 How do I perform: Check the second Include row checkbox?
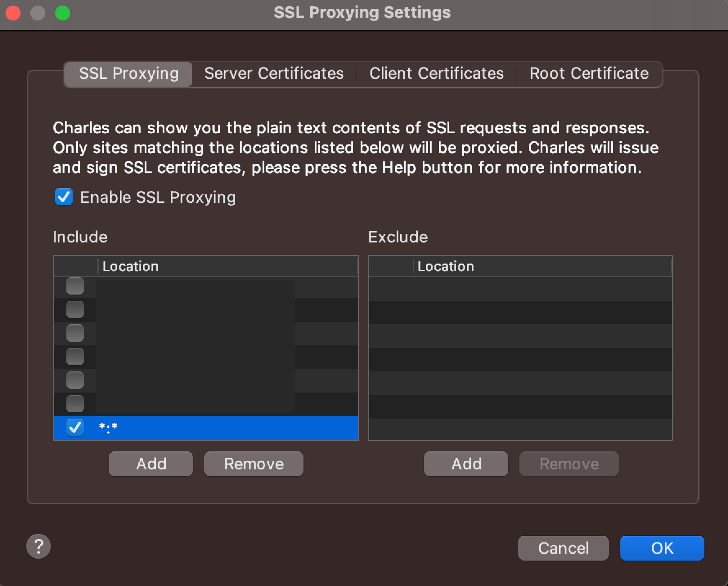click(x=75, y=309)
